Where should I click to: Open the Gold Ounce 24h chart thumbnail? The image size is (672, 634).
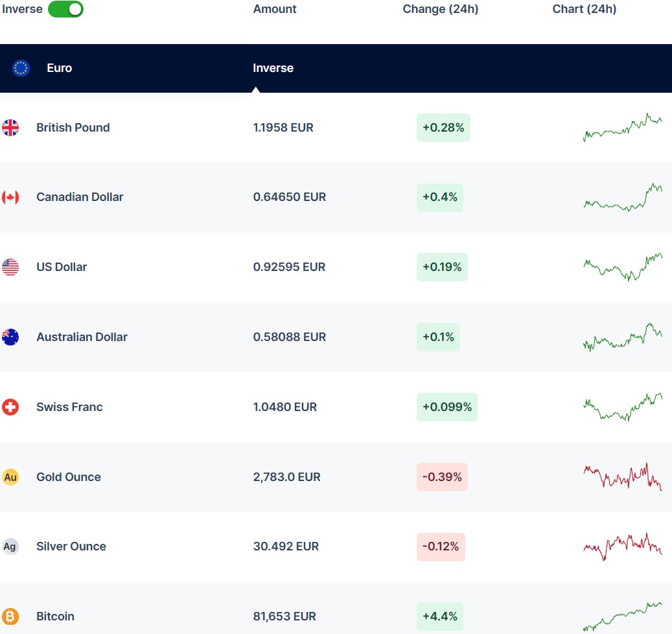[622, 477]
